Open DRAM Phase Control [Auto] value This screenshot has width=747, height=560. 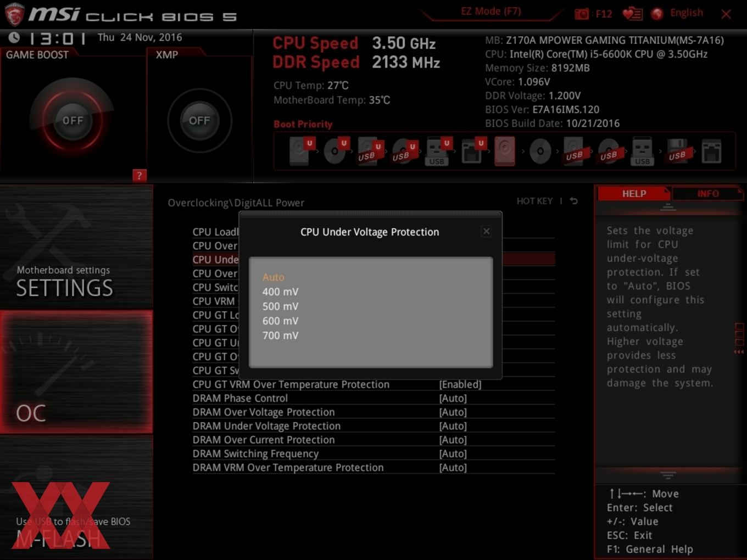click(x=453, y=398)
